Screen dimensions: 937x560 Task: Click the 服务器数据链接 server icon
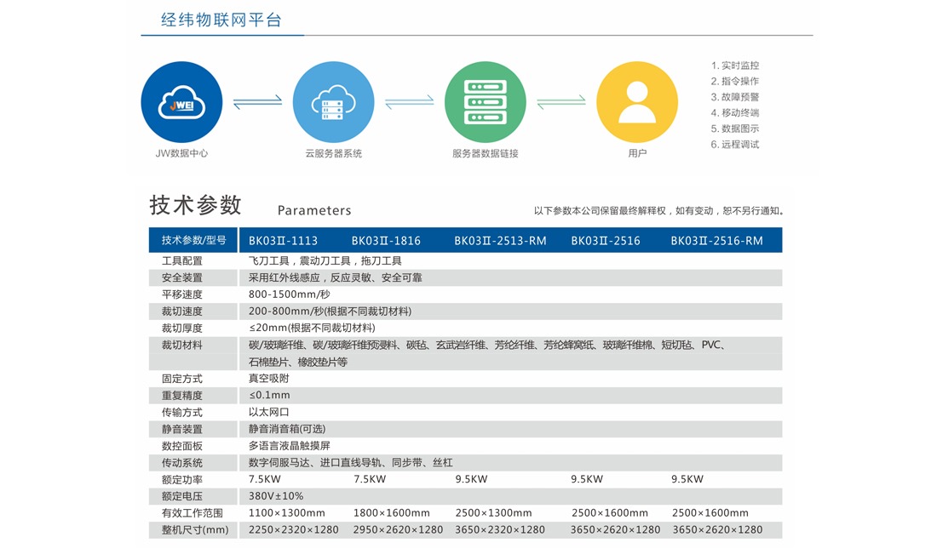pos(484,100)
